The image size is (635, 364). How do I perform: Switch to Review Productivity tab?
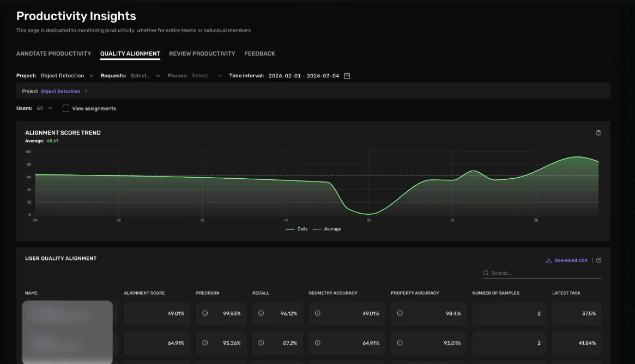pos(202,53)
